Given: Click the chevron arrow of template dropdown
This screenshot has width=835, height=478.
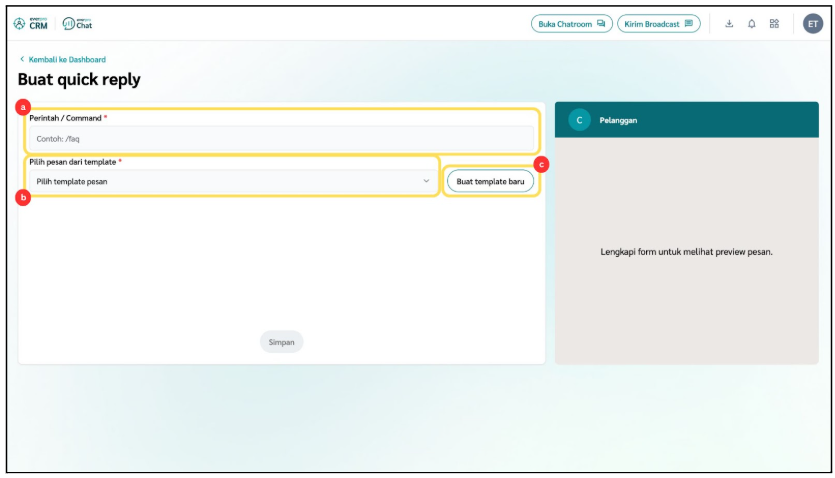Looking at the screenshot, I should 426,181.
